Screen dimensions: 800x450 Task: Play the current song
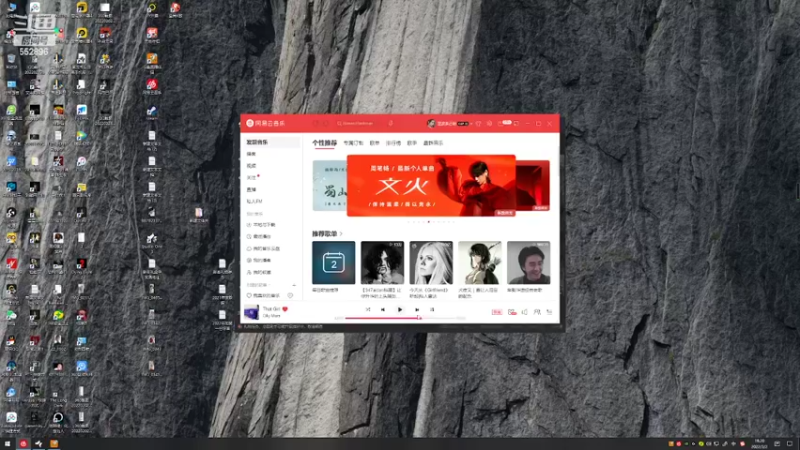(x=400, y=310)
